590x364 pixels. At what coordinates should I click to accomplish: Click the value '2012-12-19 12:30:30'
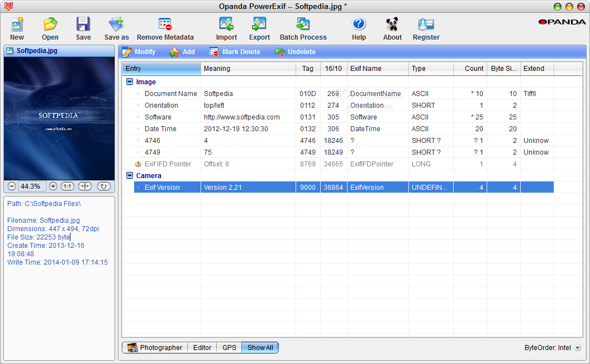click(x=236, y=128)
